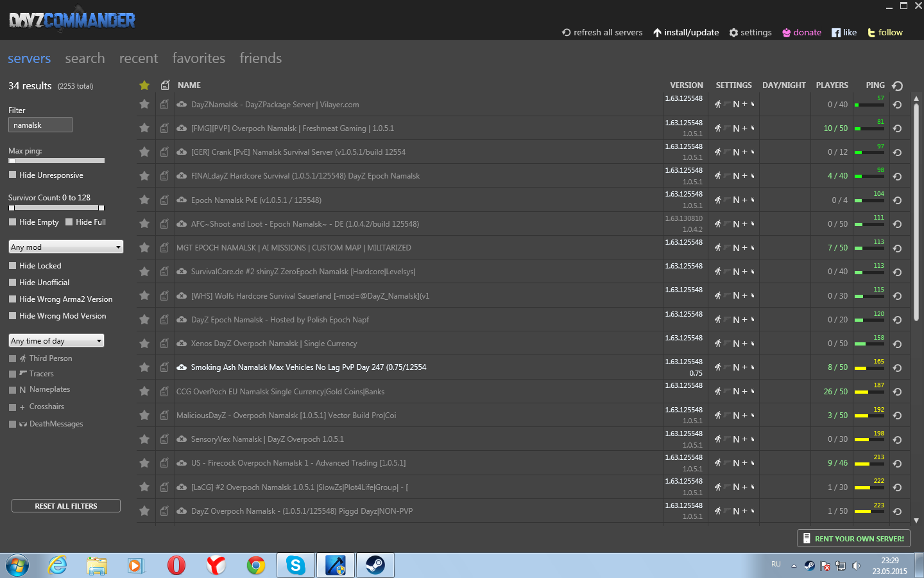This screenshot has height=578, width=924.
Task: Sort servers by the NAME column header
Action: (189, 85)
